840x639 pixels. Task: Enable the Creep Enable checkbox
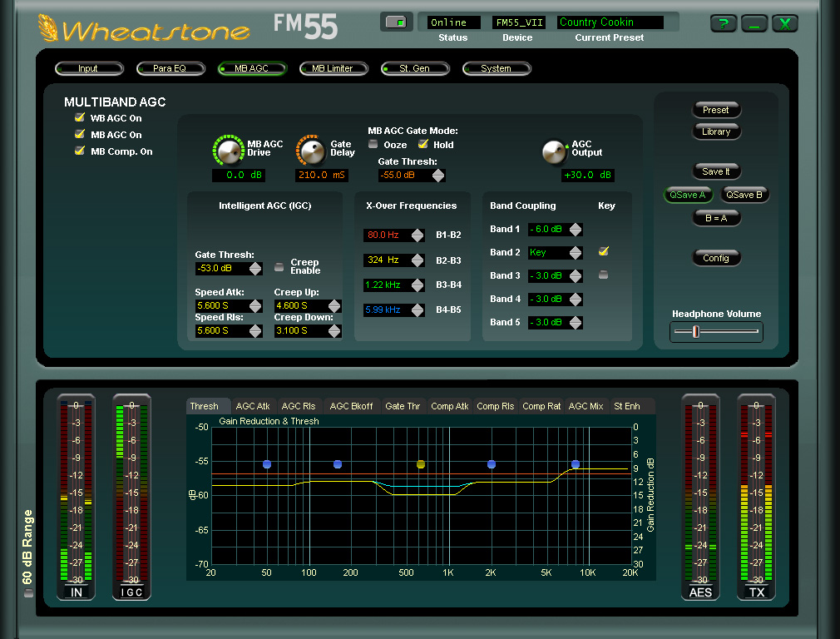(279, 267)
